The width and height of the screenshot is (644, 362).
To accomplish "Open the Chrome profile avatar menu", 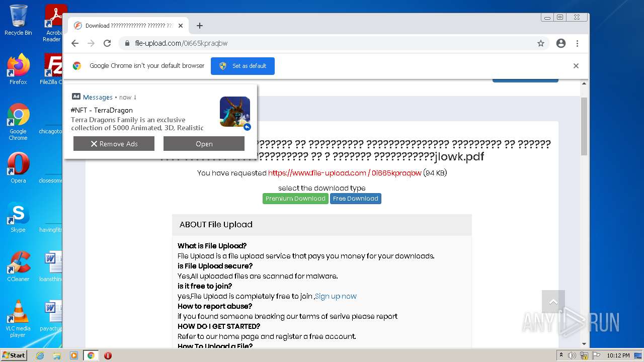I will (x=561, y=43).
